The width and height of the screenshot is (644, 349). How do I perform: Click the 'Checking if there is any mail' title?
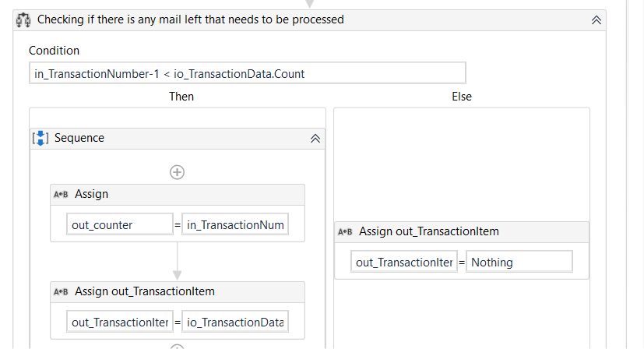pyautogui.click(x=191, y=19)
